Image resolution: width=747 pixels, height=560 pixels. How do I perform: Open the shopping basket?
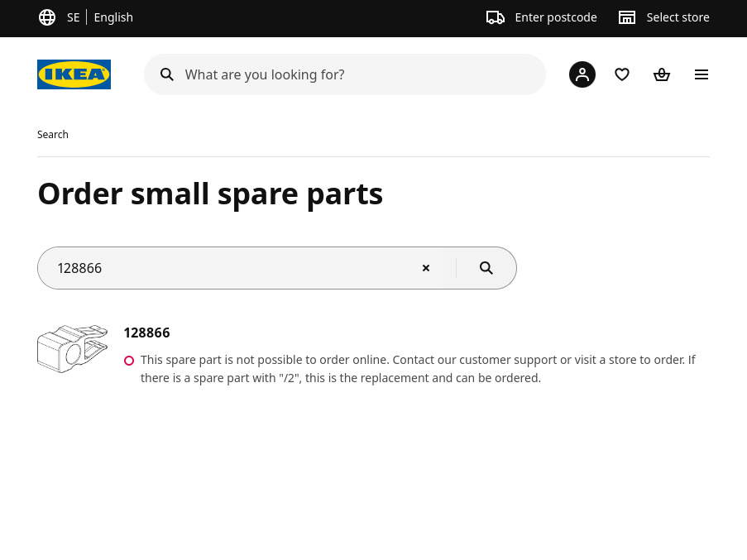pos(662,74)
